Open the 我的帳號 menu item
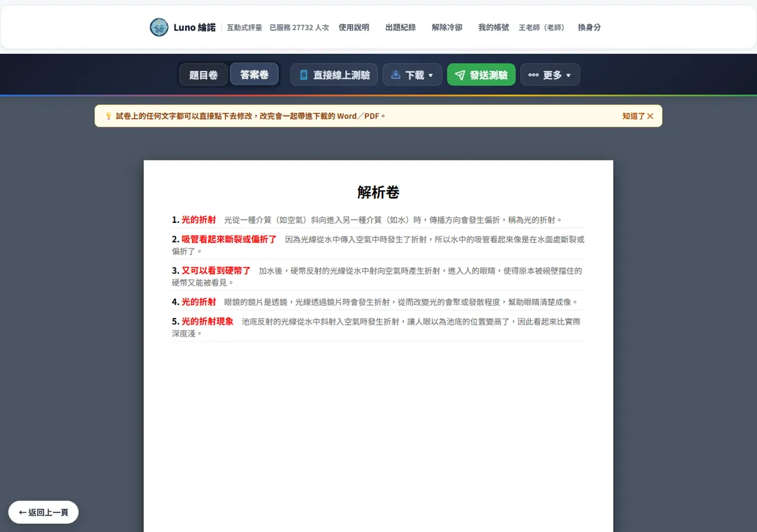This screenshot has width=757, height=532. pyautogui.click(x=493, y=27)
